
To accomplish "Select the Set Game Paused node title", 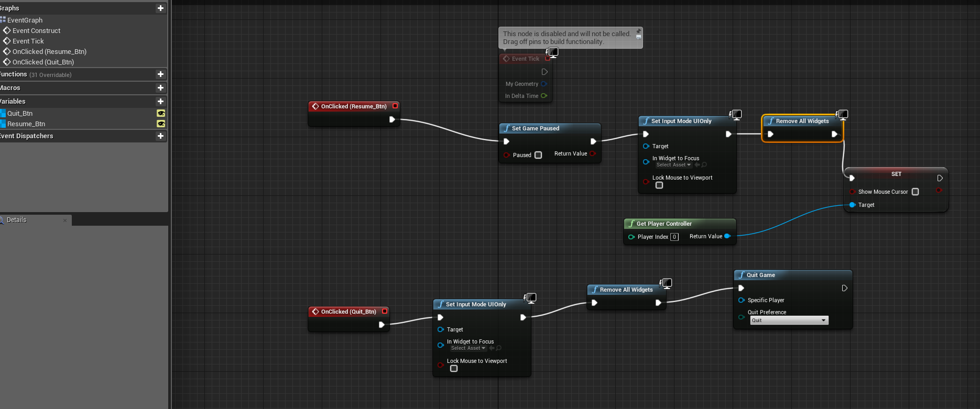I will click(536, 128).
